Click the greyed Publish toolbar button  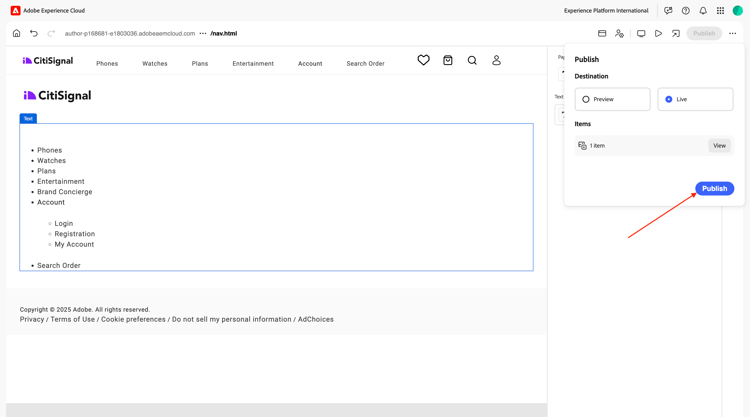tap(704, 33)
